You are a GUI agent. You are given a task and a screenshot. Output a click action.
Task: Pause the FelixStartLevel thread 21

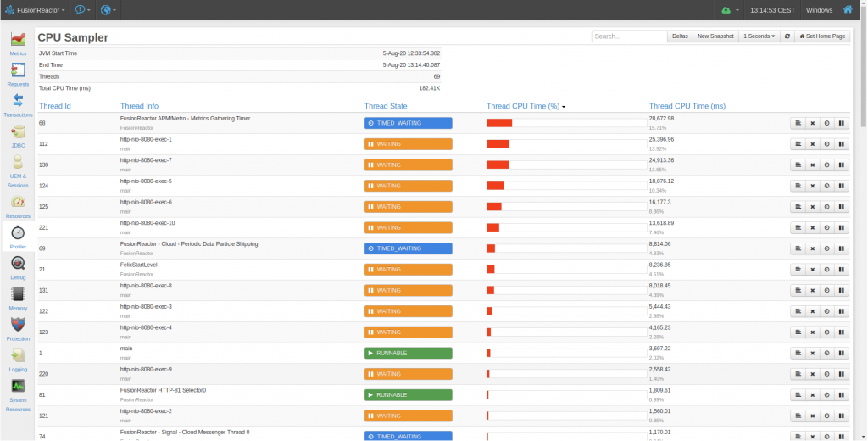click(x=842, y=269)
